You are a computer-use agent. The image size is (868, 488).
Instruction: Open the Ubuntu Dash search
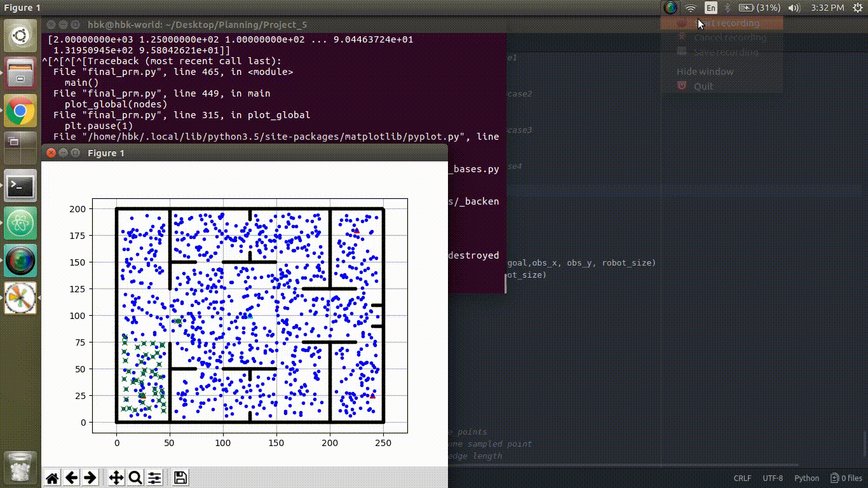20,36
